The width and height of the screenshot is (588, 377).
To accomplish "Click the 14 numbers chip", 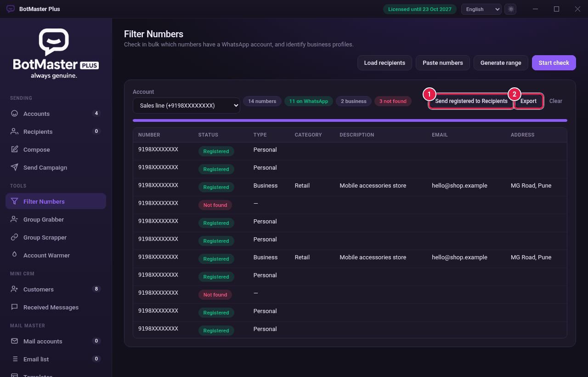I will pyautogui.click(x=262, y=101).
